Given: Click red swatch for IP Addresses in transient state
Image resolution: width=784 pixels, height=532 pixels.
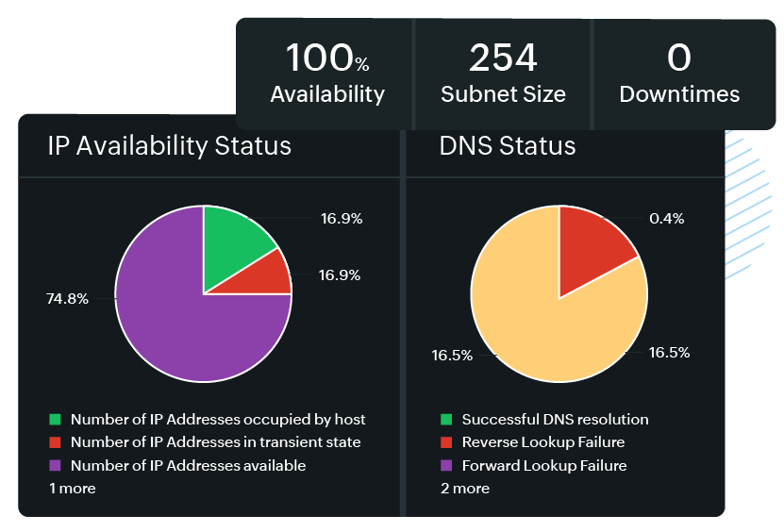Looking at the screenshot, I should (55, 442).
